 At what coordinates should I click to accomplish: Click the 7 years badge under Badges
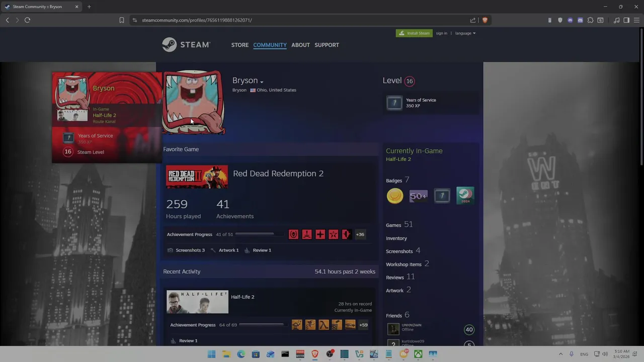442,196
